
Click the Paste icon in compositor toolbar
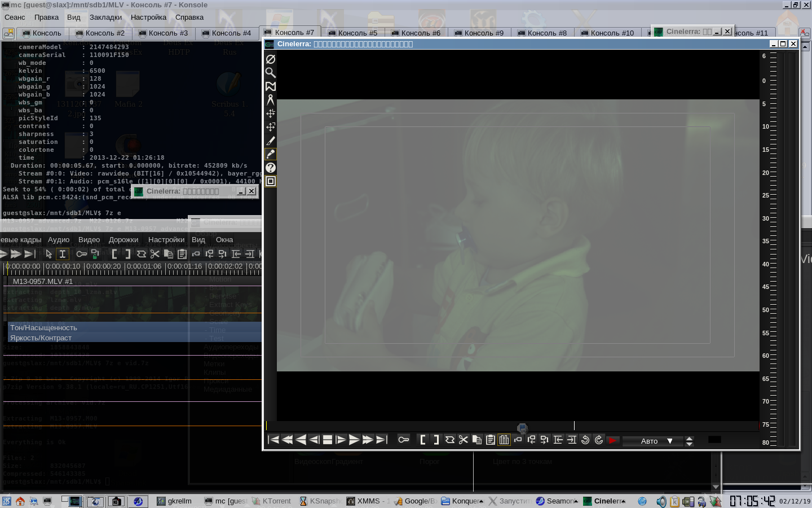click(x=491, y=440)
